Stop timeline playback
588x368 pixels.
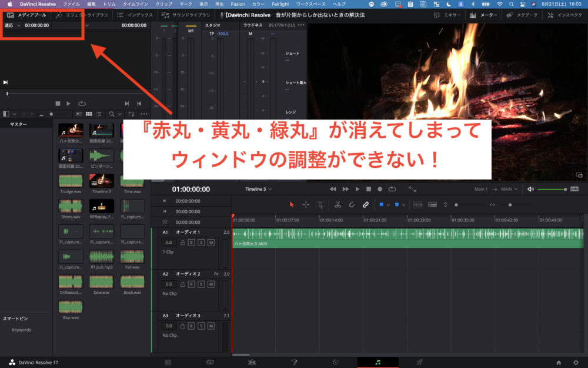tap(369, 189)
